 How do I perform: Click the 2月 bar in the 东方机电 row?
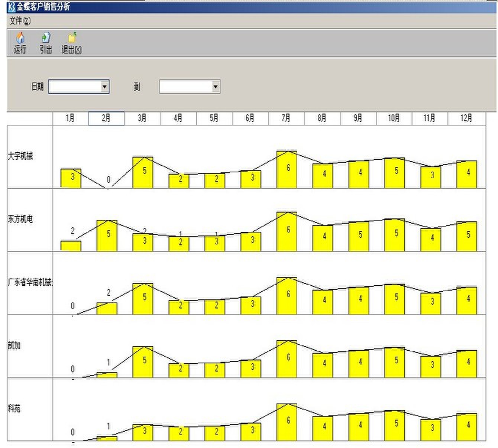click(107, 236)
